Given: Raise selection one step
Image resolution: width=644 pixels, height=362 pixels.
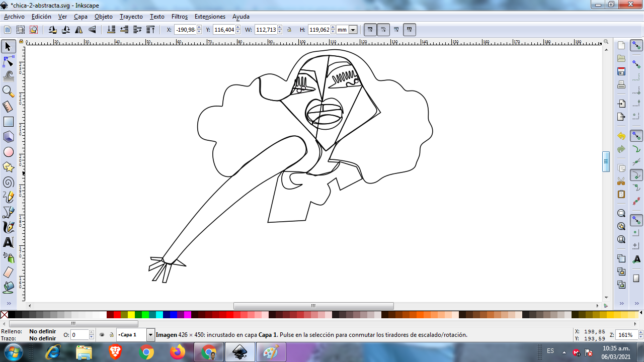Looking at the screenshot, I should click(137, 30).
